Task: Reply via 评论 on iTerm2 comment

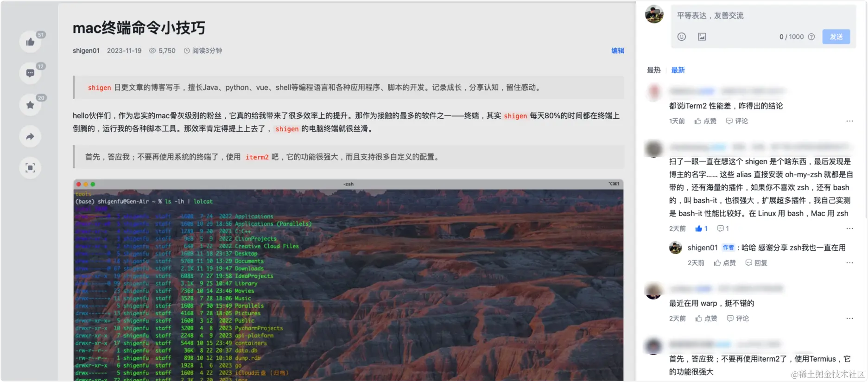Action: click(737, 121)
